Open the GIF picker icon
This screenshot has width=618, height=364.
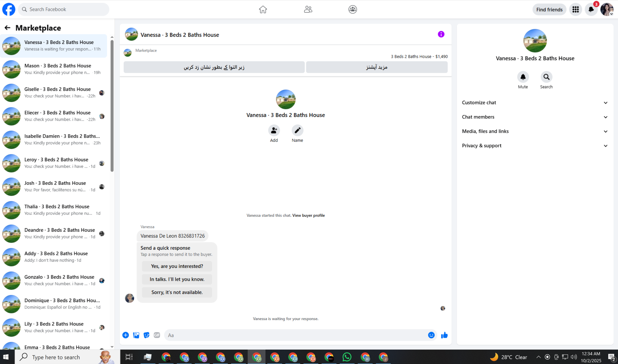tap(157, 335)
